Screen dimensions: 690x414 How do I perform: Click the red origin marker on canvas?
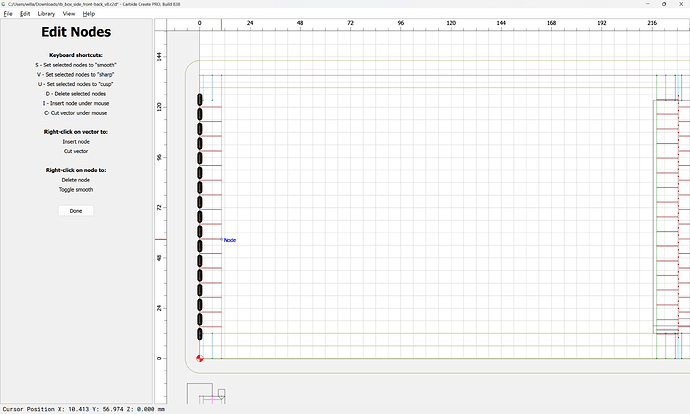coord(200,358)
